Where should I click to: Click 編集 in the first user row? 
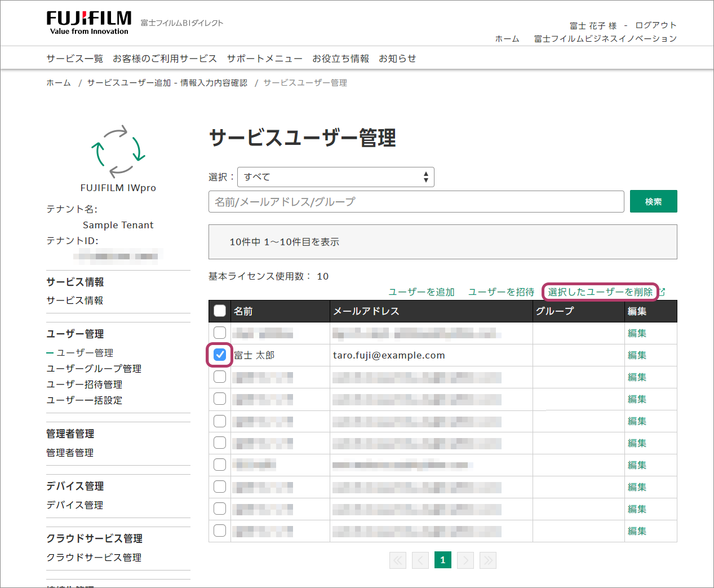coord(637,333)
